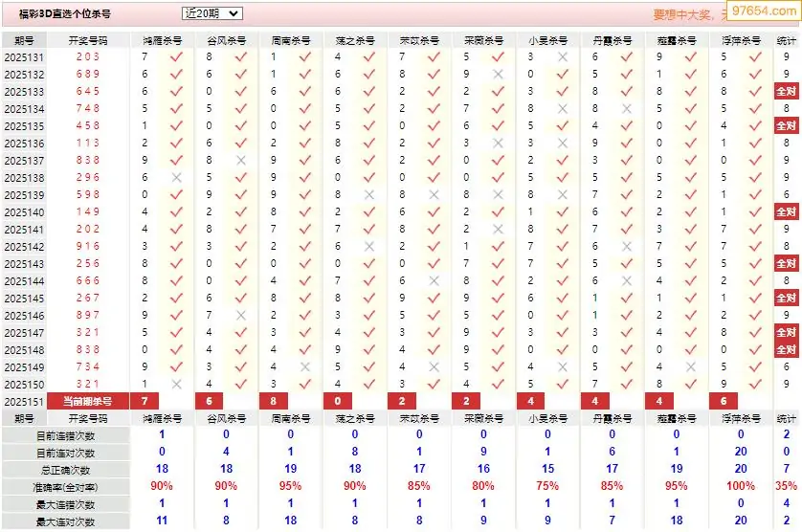Select draw number 458 in row 2025135
The height and width of the screenshot is (532, 802).
point(88,126)
